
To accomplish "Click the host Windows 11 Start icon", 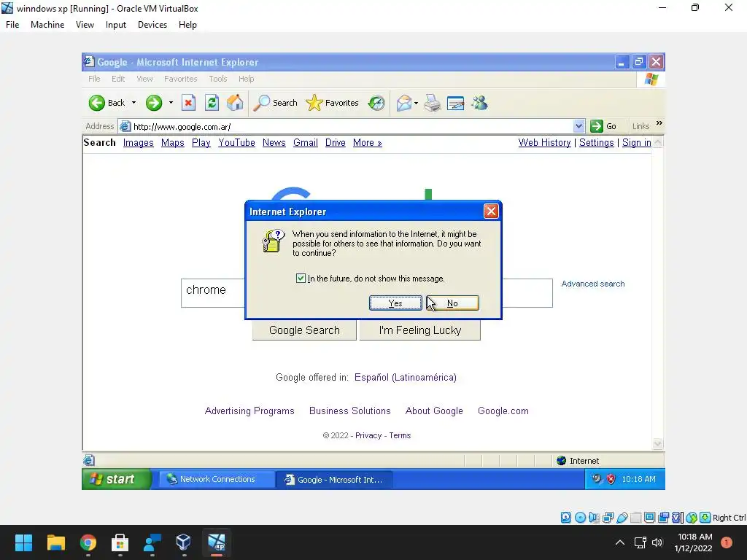I will pyautogui.click(x=24, y=542).
